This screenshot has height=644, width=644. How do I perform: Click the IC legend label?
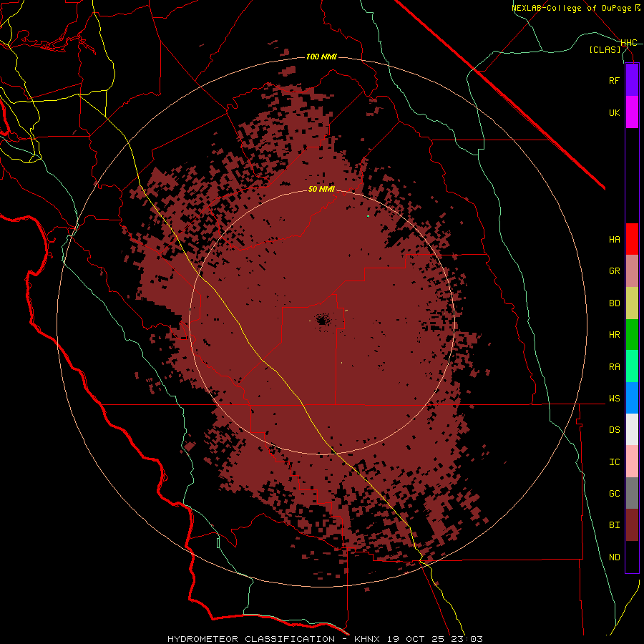pyautogui.click(x=614, y=462)
